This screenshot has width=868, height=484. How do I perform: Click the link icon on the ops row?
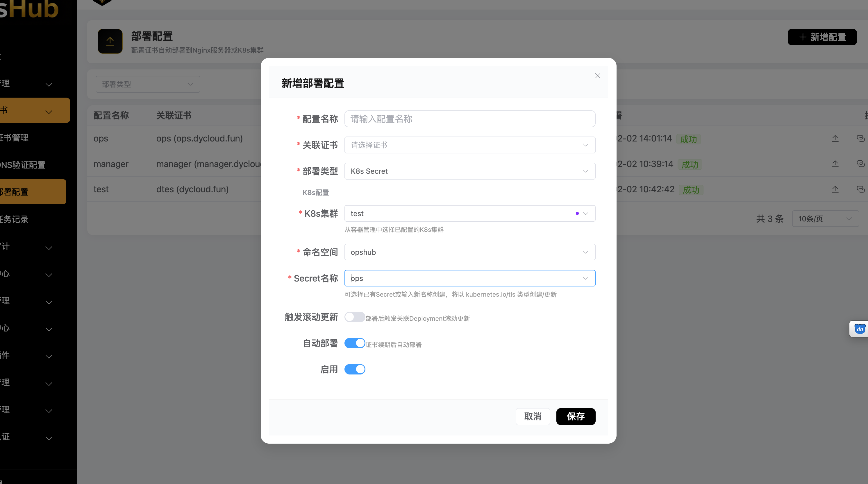[x=861, y=138]
